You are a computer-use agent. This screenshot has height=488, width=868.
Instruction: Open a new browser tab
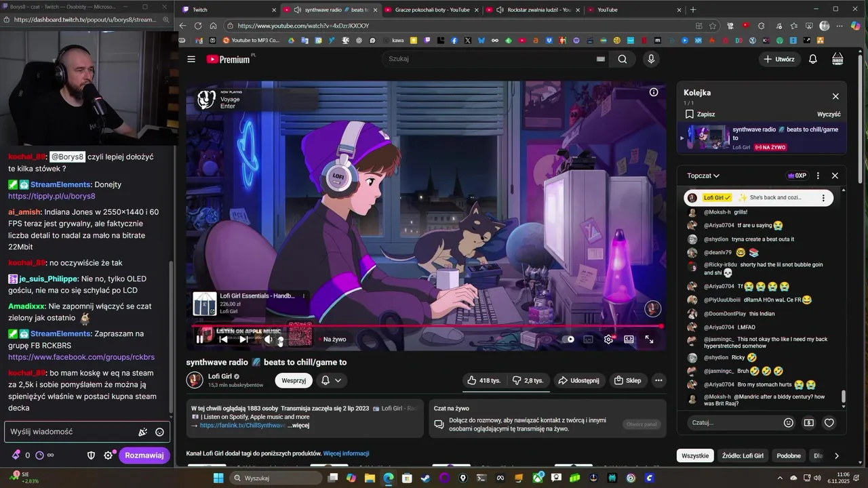[692, 10]
